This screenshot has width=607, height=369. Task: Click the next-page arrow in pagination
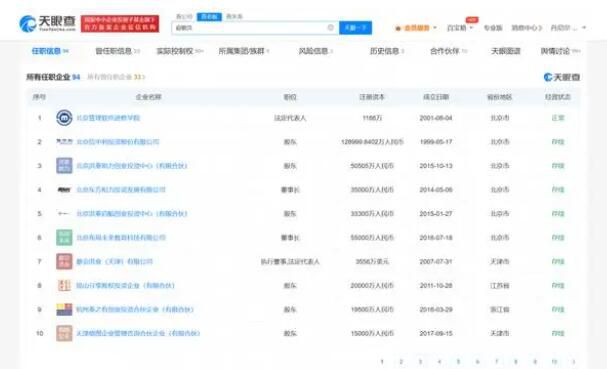click(573, 362)
